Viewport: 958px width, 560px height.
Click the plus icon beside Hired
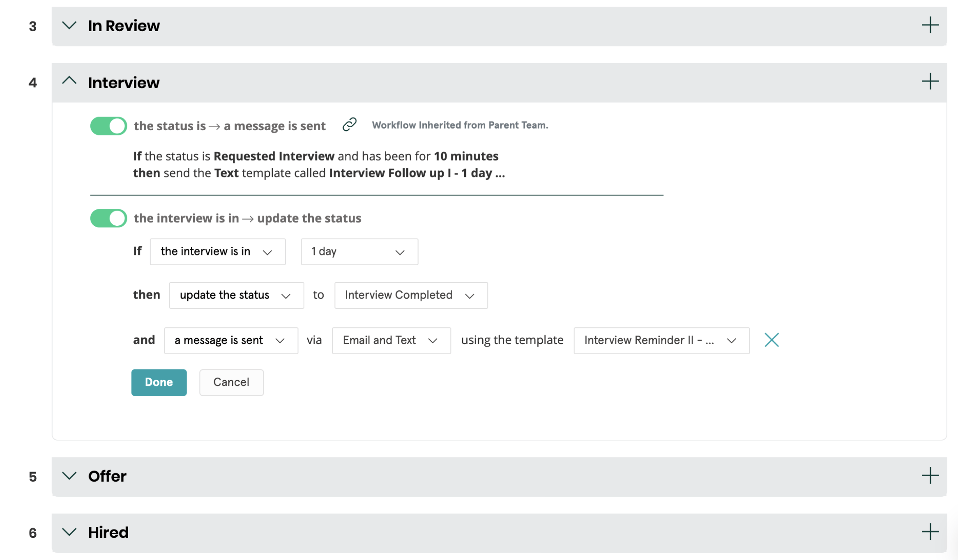point(930,532)
